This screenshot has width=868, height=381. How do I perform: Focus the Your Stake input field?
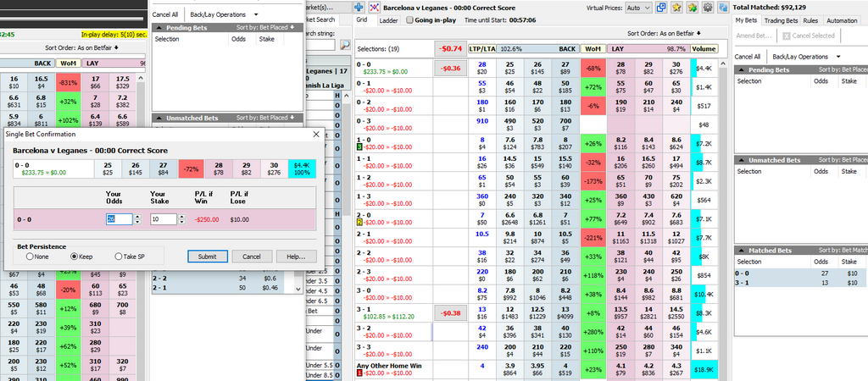pos(164,219)
